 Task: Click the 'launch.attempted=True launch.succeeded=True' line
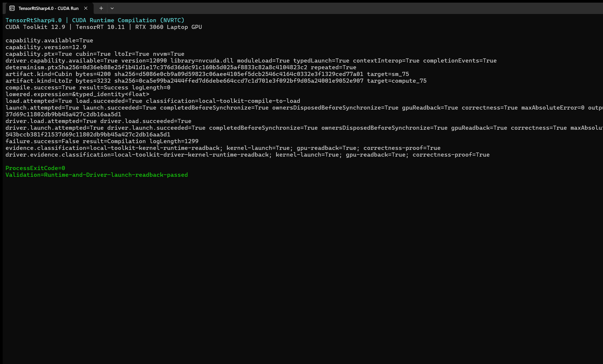point(304,108)
